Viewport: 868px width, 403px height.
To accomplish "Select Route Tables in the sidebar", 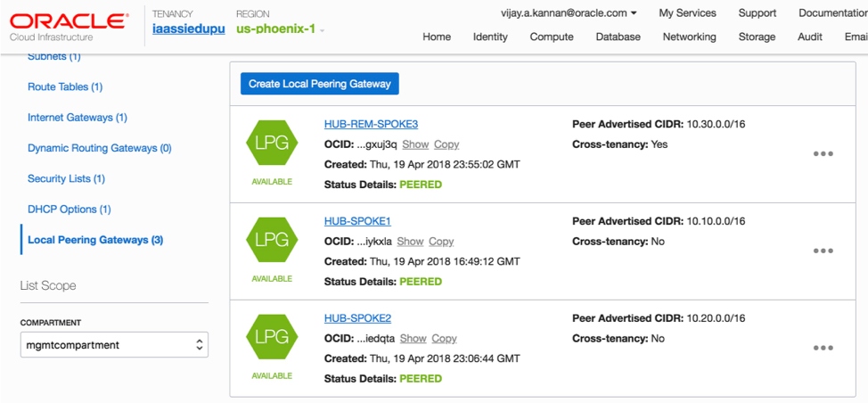I will click(65, 87).
